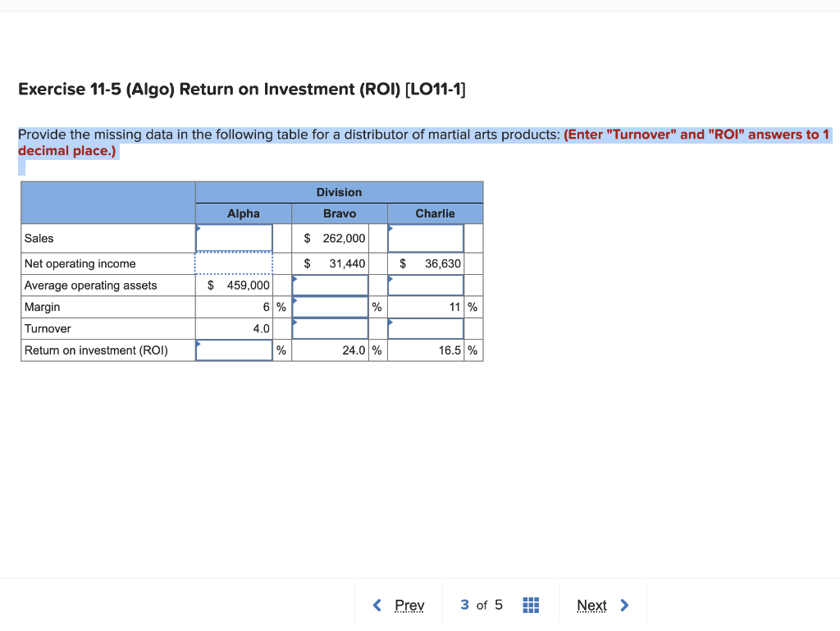Image resolution: width=840 pixels, height=631 pixels.
Task: Click the Alpha Return on investment field
Action: (x=234, y=350)
